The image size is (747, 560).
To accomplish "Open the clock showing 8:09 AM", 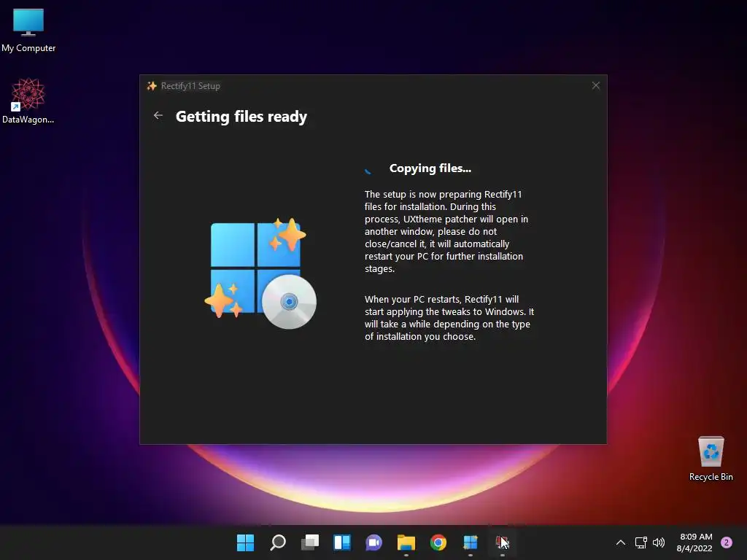I will [694, 542].
